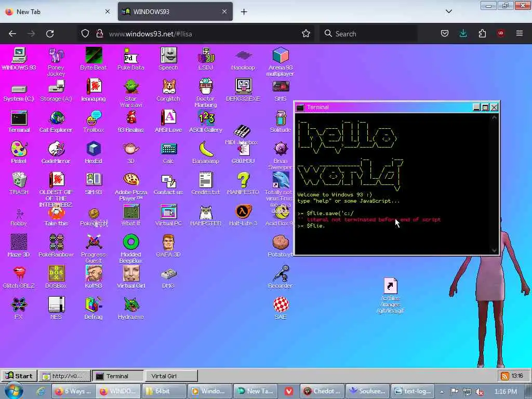Image resolution: width=532 pixels, height=399 pixels.
Task: Open the Puke Data icon
Action: (131, 59)
